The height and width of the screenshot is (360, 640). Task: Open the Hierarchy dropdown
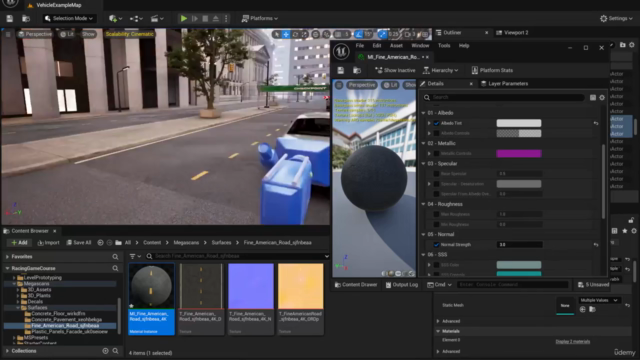point(440,70)
